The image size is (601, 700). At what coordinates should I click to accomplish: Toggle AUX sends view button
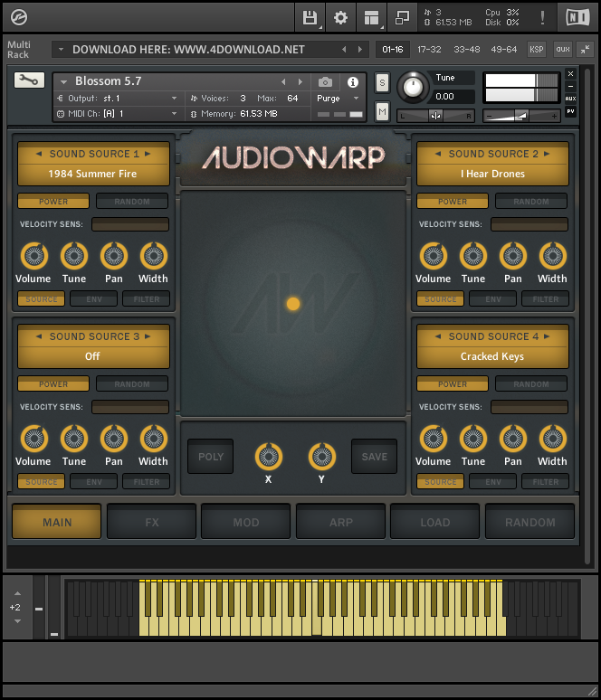tap(570, 99)
